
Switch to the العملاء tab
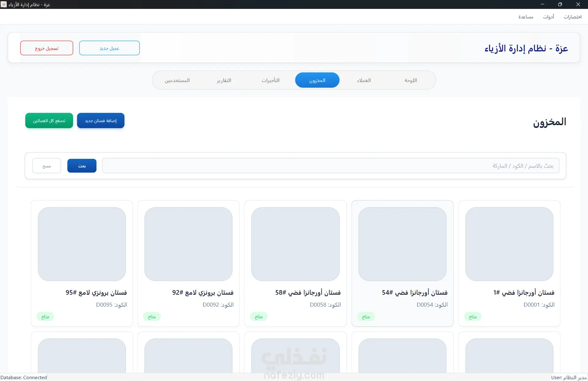(364, 80)
